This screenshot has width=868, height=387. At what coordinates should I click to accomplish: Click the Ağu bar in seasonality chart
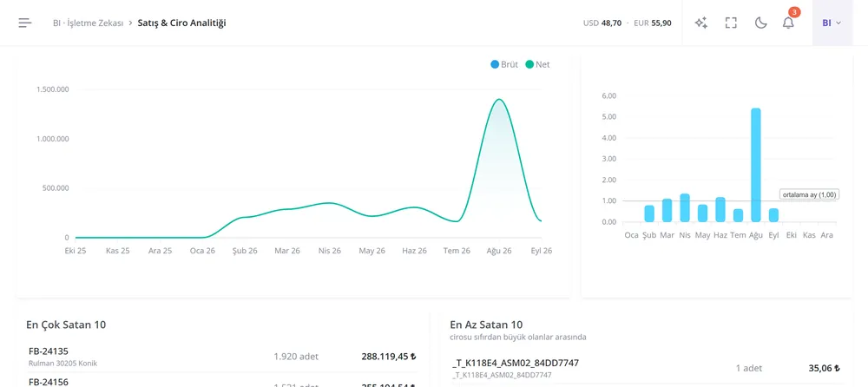(x=756, y=165)
